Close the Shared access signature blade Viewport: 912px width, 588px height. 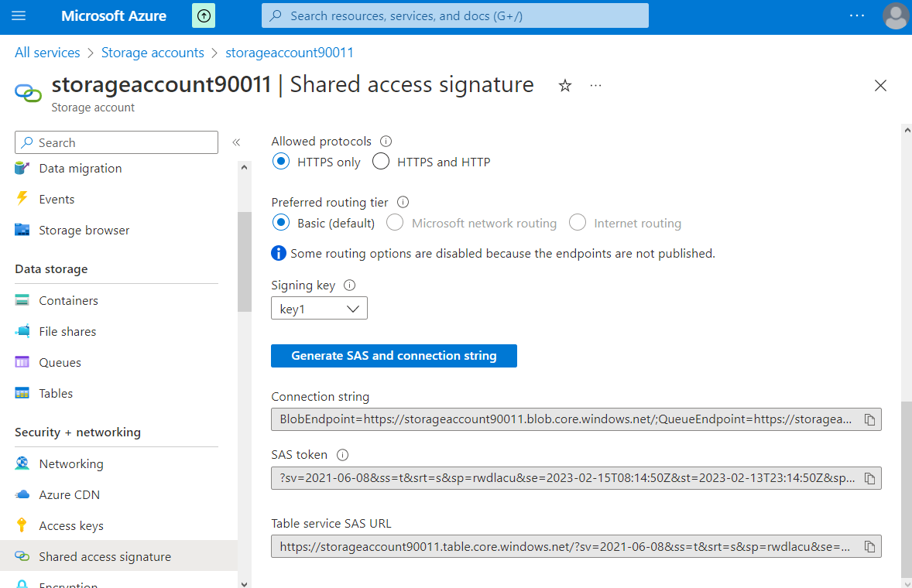pyautogui.click(x=880, y=86)
